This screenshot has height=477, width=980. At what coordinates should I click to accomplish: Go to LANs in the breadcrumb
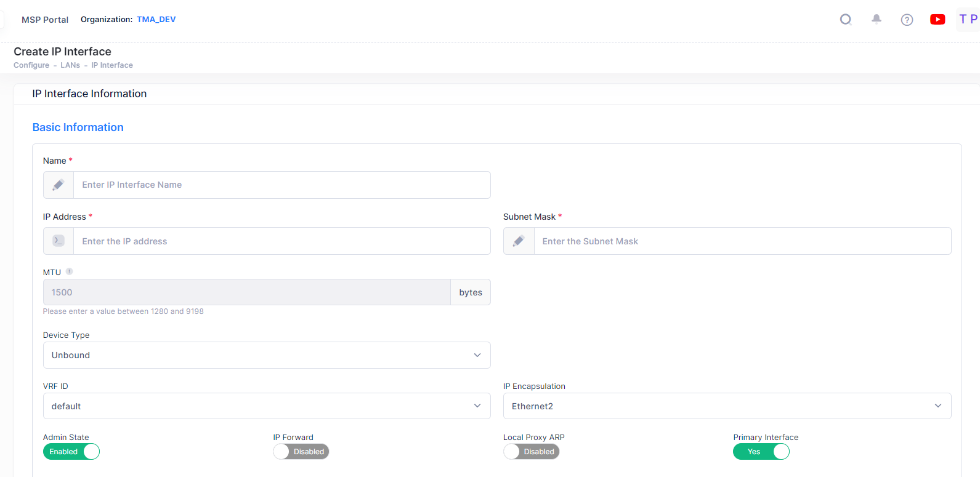70,65
